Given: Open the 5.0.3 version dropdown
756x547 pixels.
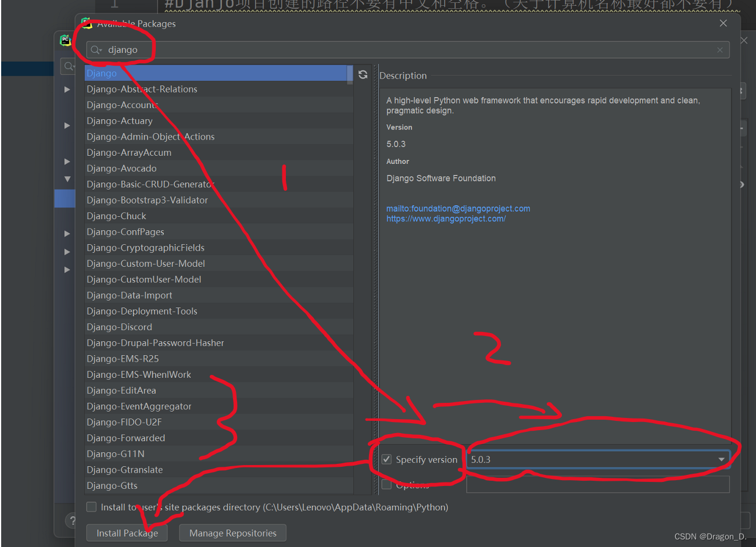Looking at the screenshot, I should click(721, 459).
